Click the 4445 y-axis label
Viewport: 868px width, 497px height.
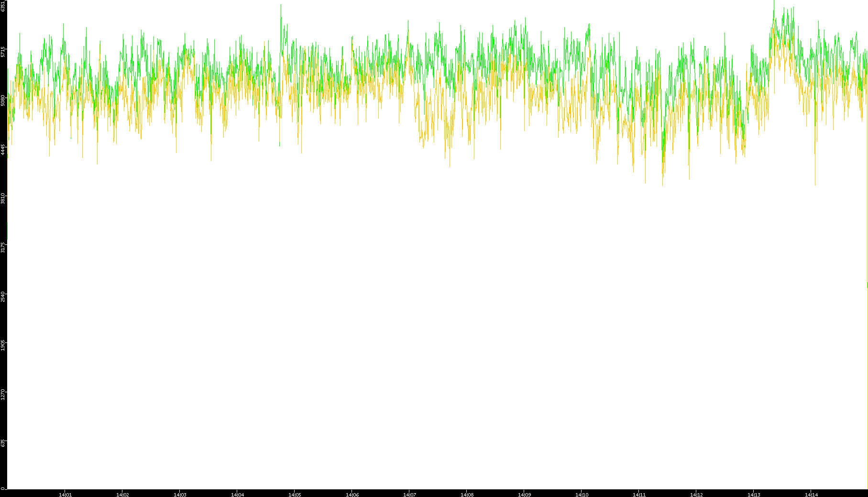pyautogui.click(x=3, y=150)
